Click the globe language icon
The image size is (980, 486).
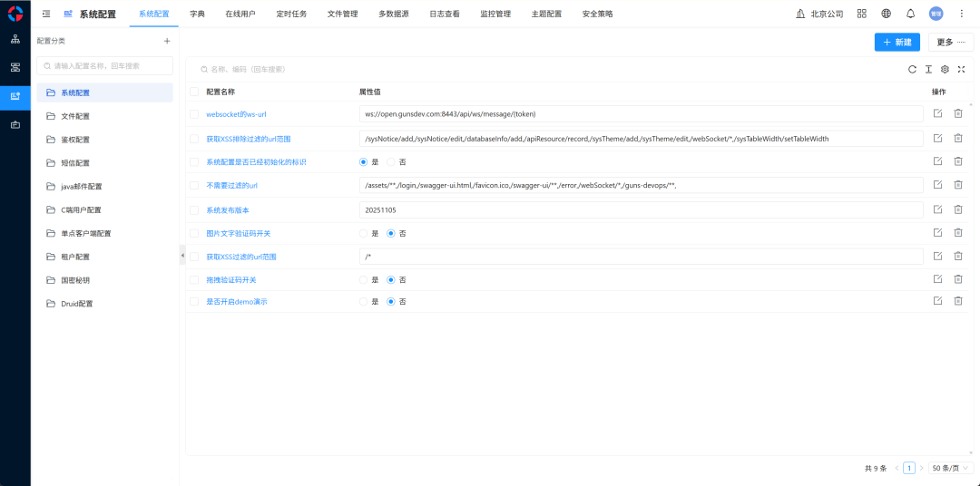886,14
